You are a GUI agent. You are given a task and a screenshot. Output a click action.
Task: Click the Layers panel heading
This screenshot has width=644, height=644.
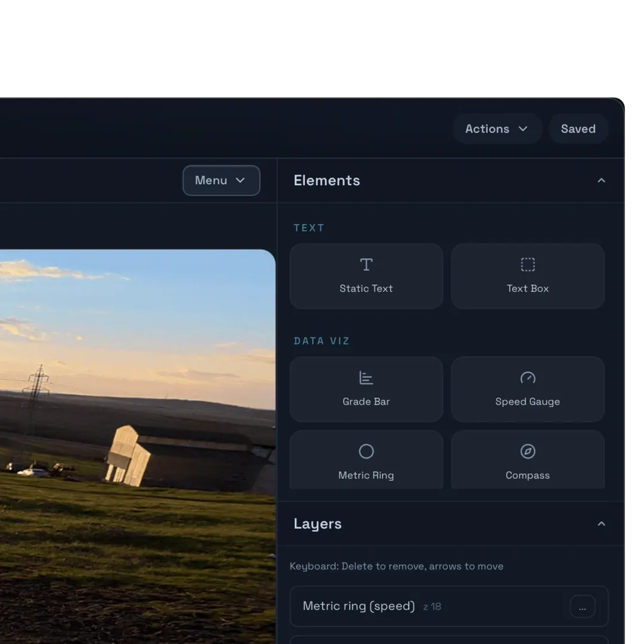[x=317, y=524]
